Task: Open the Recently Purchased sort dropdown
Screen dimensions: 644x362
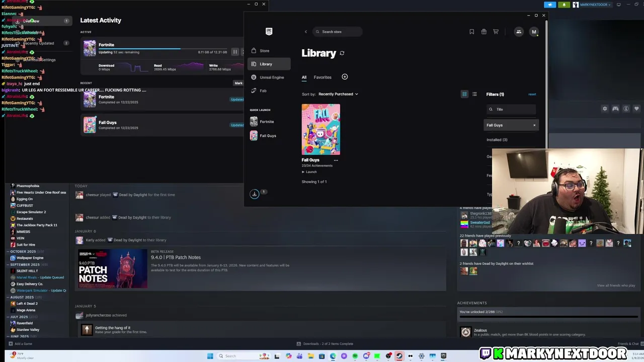Action: point(338,94)
